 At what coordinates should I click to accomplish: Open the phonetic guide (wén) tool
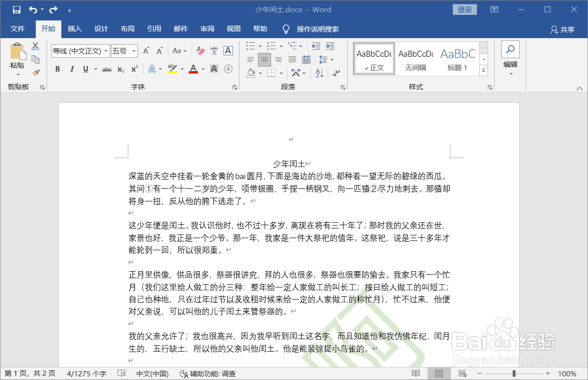214,51
